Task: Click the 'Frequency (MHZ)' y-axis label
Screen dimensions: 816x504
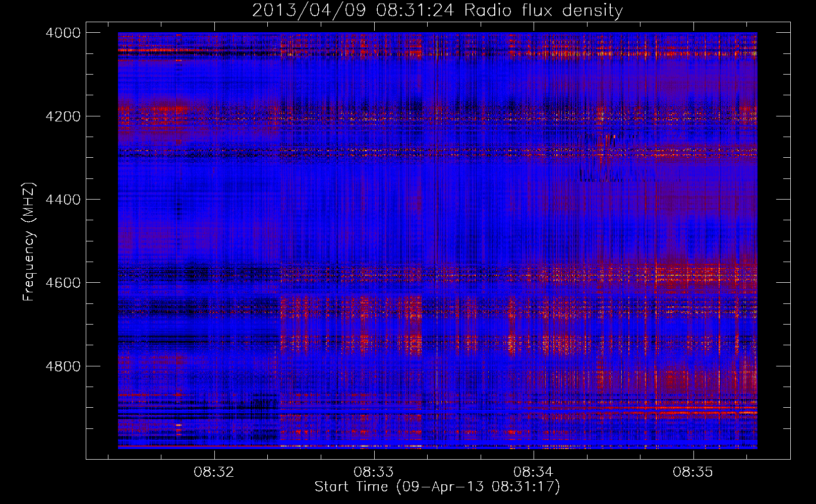Action: tap(29, 242)
